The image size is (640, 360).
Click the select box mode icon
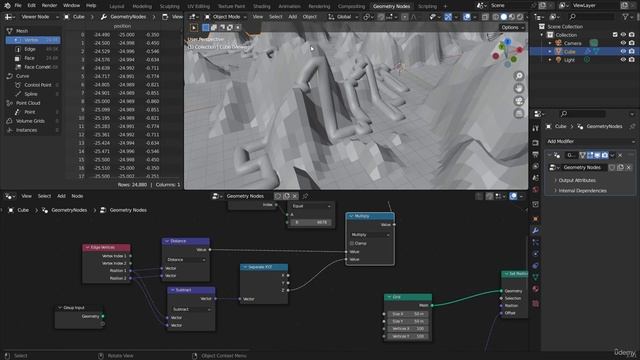[206, 27]
